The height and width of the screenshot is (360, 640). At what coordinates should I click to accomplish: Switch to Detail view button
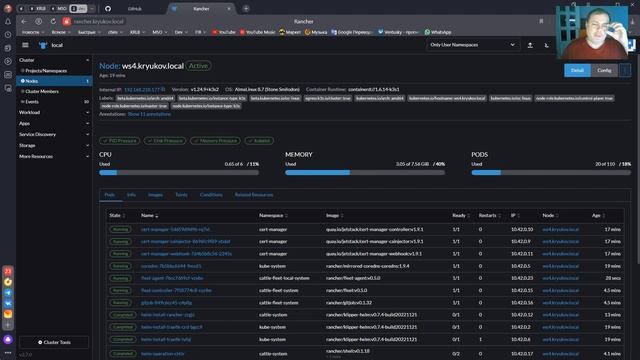click(x=577, y=71)
